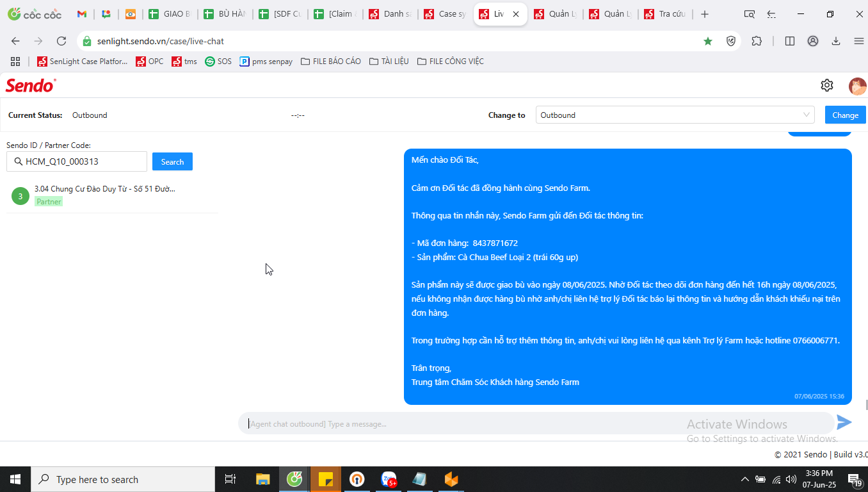Switch to the GIAO B tab

[170, 14]
